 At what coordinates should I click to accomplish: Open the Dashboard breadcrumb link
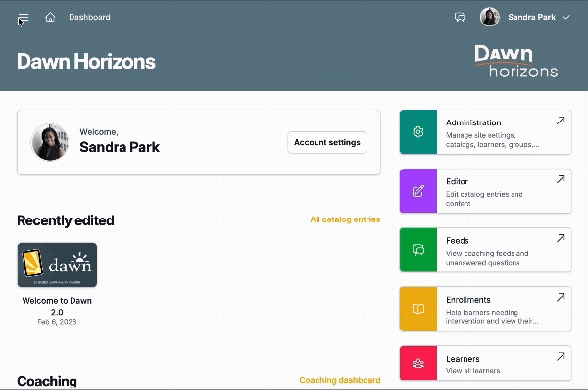point(89,17)
